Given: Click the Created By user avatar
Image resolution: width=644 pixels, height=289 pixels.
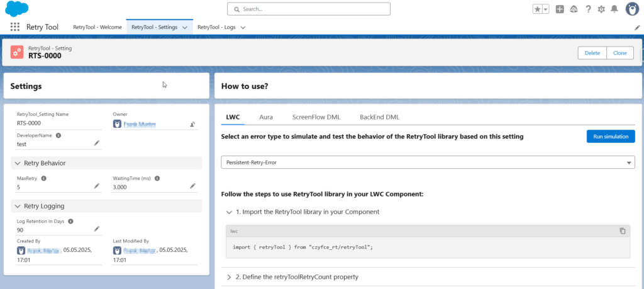Looking at the screenshot, I should coord(21,250).
